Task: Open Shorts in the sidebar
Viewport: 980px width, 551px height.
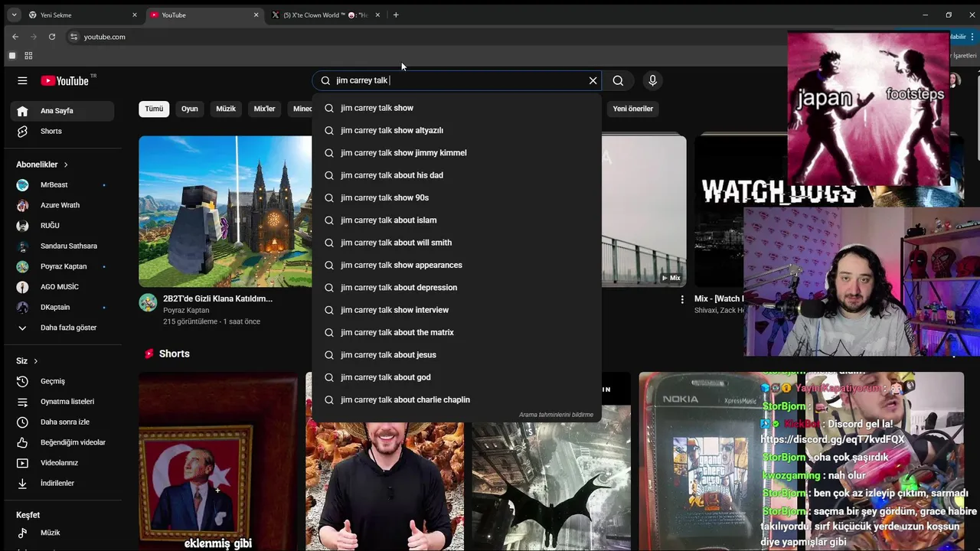Action: pyautogui.click(x=62, y=131)
